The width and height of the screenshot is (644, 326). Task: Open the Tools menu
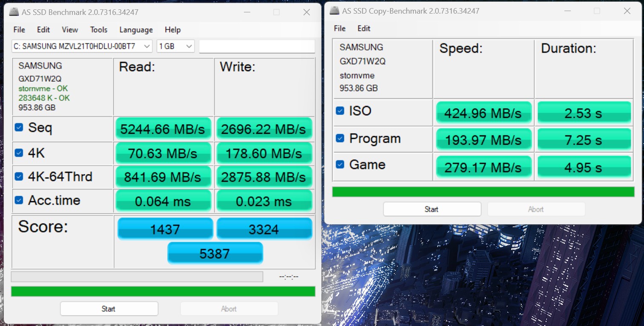(x=99, y=30)
